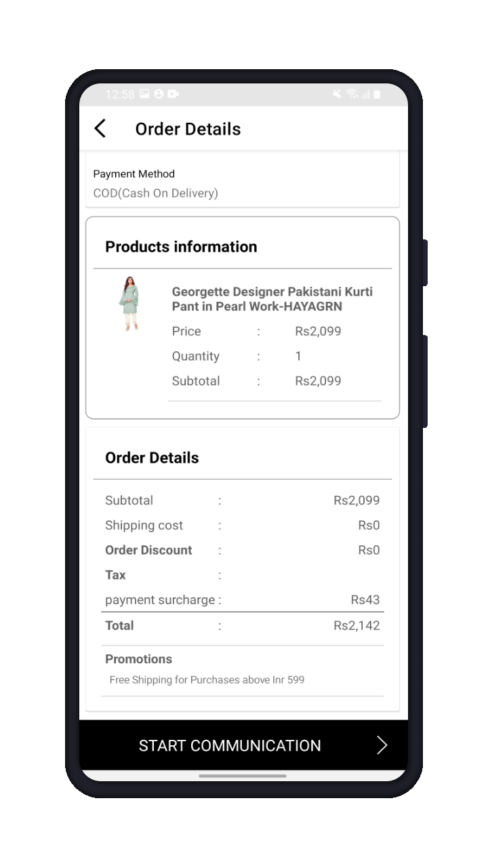This screenshot has height=868, width=488.
Task: Go back using the header arrow
Action: pos(100,129)
